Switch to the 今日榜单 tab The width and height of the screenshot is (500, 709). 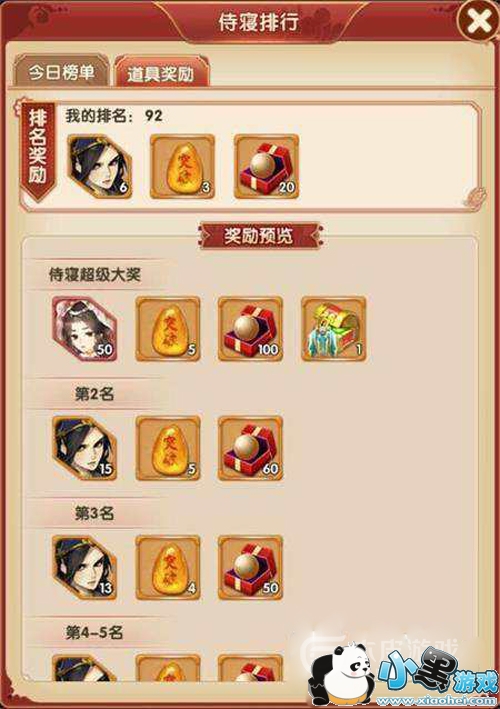61,71
